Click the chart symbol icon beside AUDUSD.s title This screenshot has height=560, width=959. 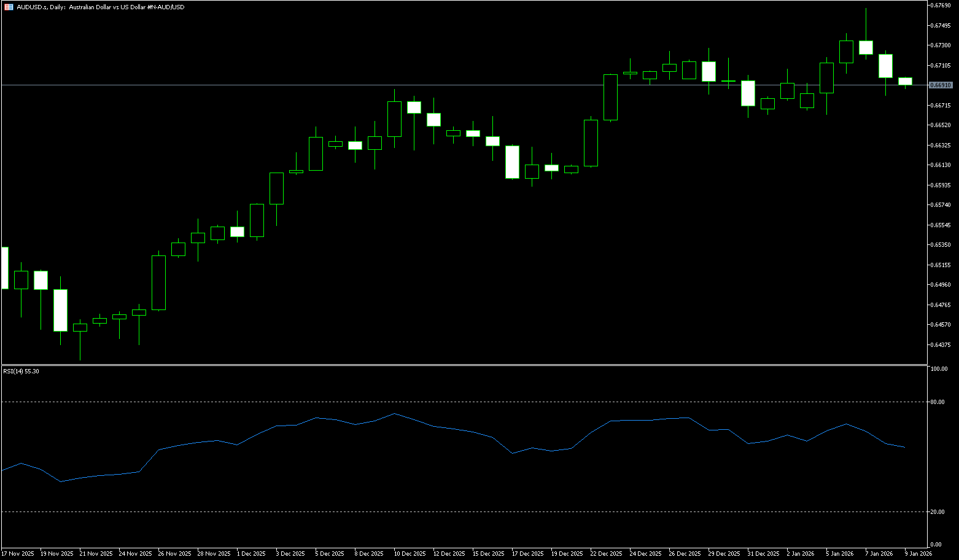point(9,7)
